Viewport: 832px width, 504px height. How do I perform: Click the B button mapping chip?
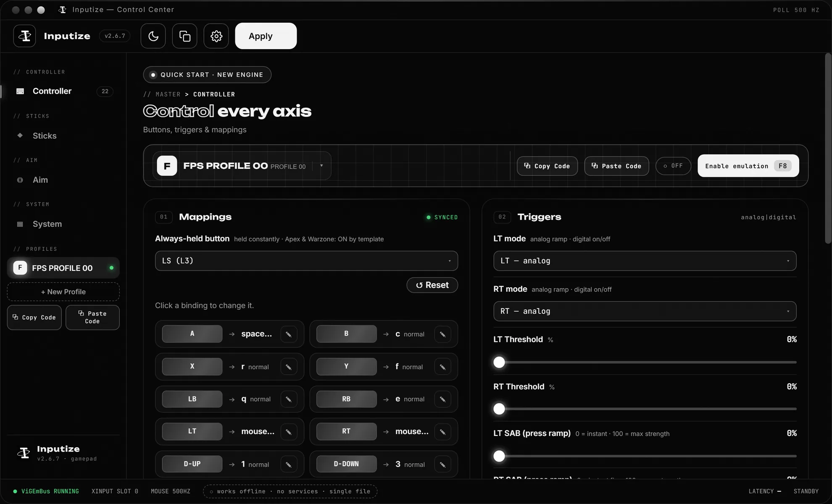346,334
